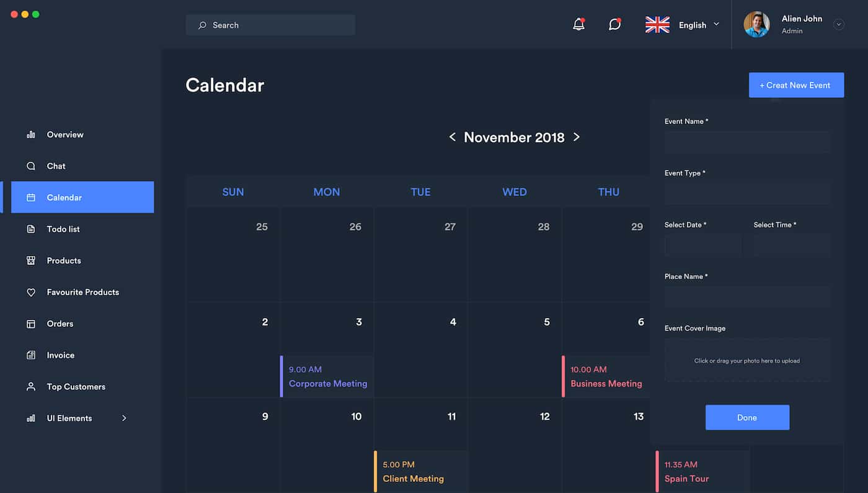Click the notification bell icon
Screen dimensions: 868x493
point(578,25)
